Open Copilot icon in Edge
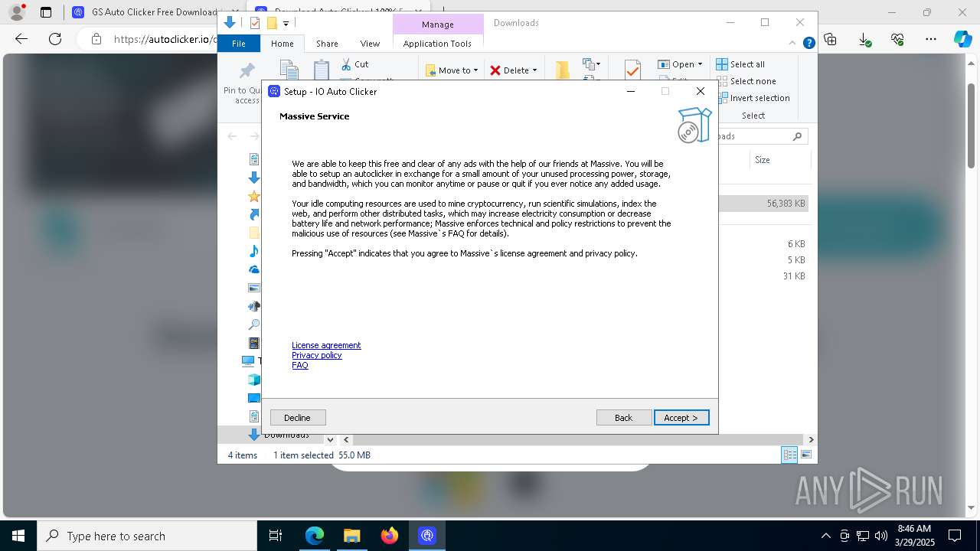This screenshot has height=551, width=980. pos(962,39)
